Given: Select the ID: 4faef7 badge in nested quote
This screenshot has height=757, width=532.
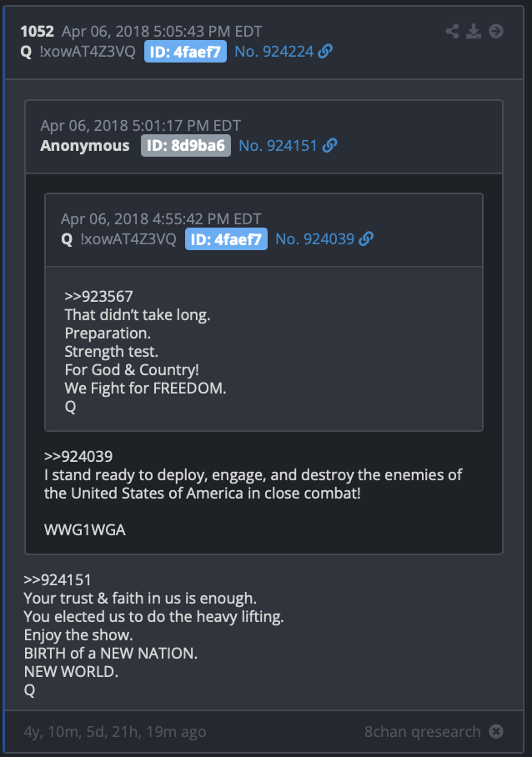Looking at the screenshot, I should click(x=227, y=239).
